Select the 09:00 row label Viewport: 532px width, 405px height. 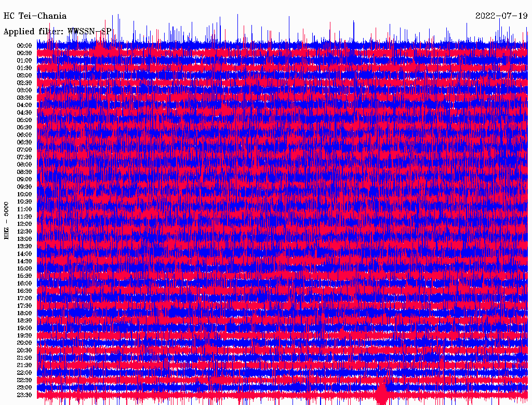(x=24, y=179)
